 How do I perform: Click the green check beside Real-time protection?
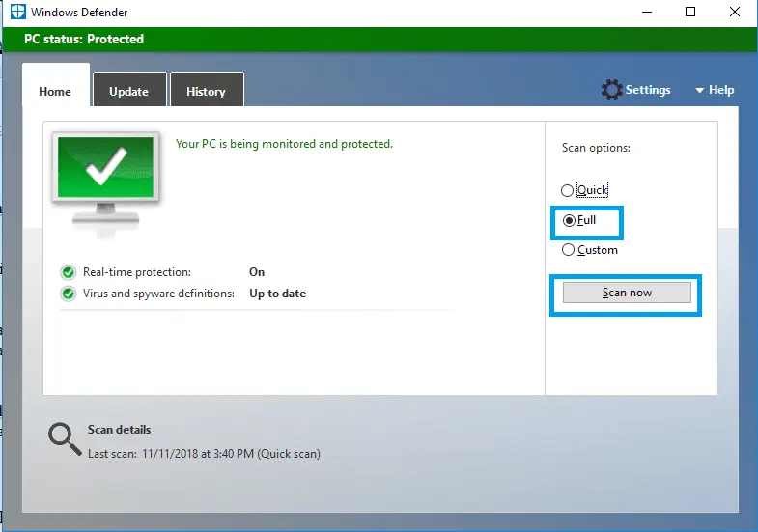pos(68,272)
